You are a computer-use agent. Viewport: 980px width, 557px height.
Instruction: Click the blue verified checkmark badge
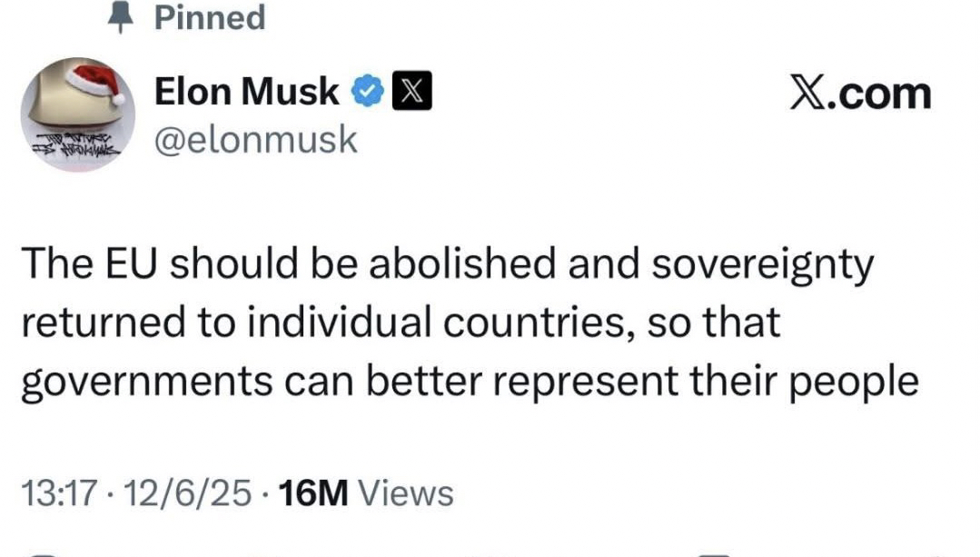point(366,93)
